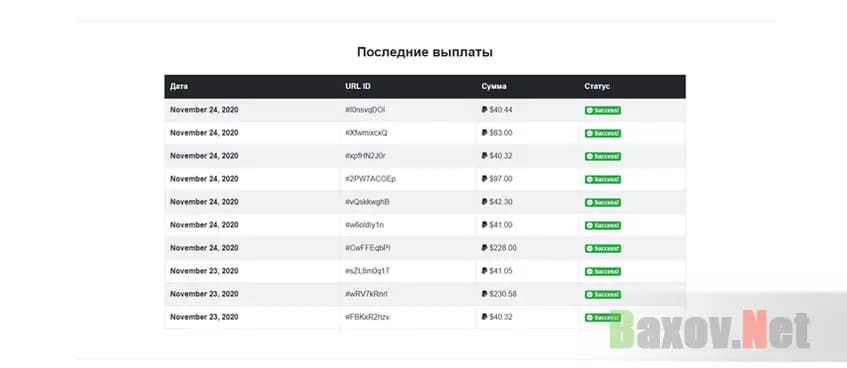Click Success badge in #ll0nsvqDOl row
Viewport: 847px width, 368px height.
point(602,110)
